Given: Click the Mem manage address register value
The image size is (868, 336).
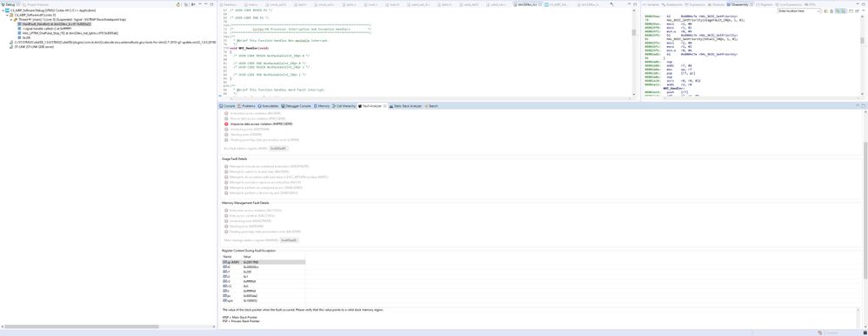Looking at the screenshot, I should click(289, 240).
